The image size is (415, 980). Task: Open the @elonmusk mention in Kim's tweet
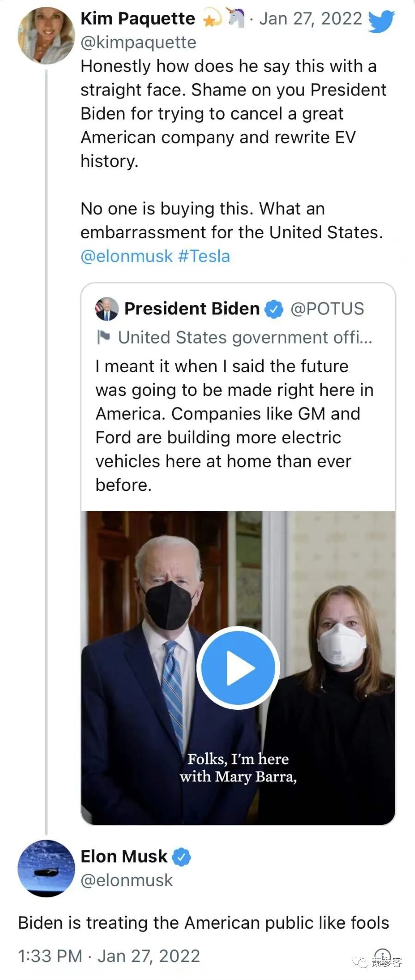tap(126, 256)
